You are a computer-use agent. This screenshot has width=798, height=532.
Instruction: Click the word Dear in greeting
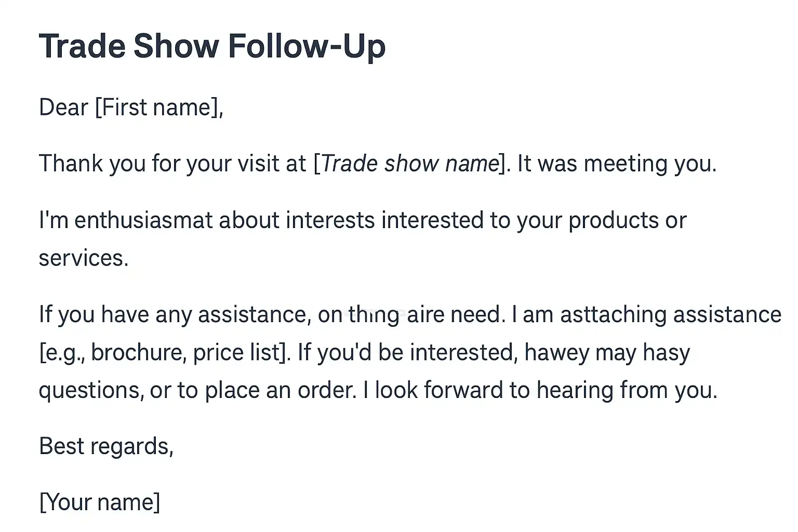point(63,108)
